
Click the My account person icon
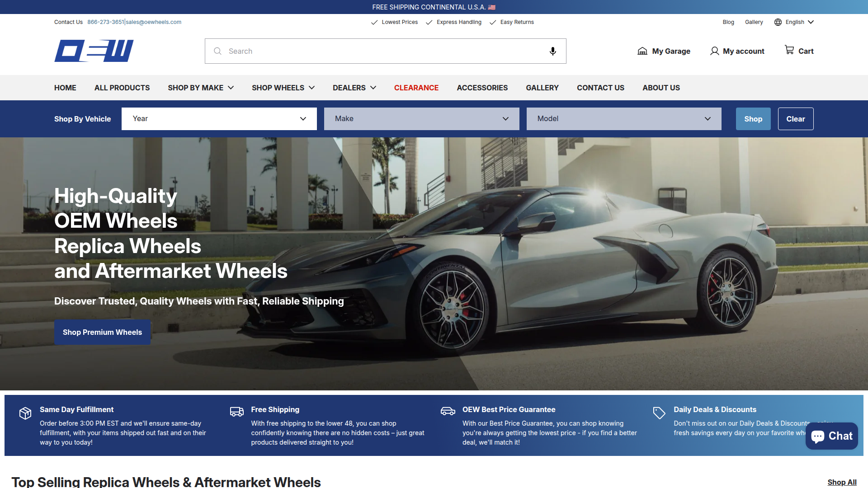pos(714,51)
